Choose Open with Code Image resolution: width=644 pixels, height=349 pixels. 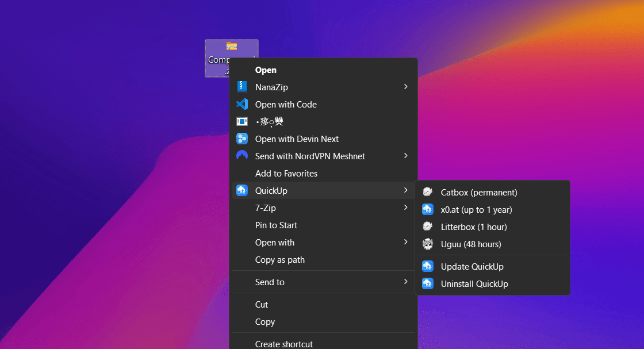tap(323, 104)
